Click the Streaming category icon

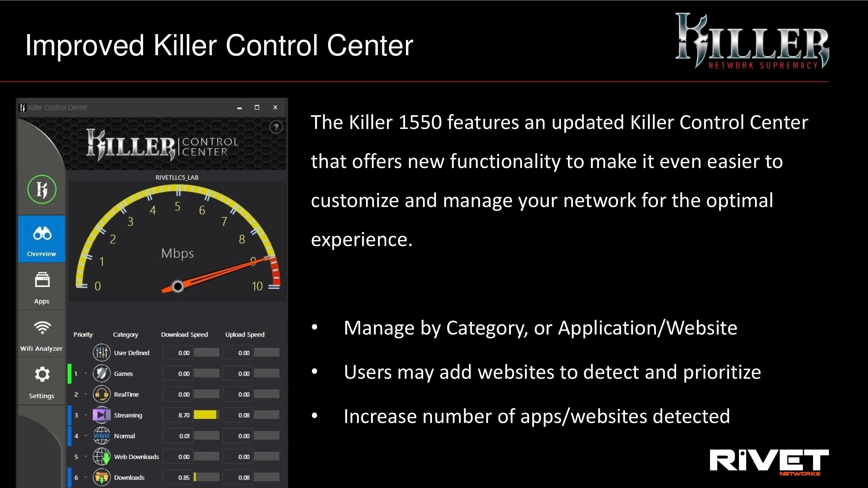click(101, 414)
